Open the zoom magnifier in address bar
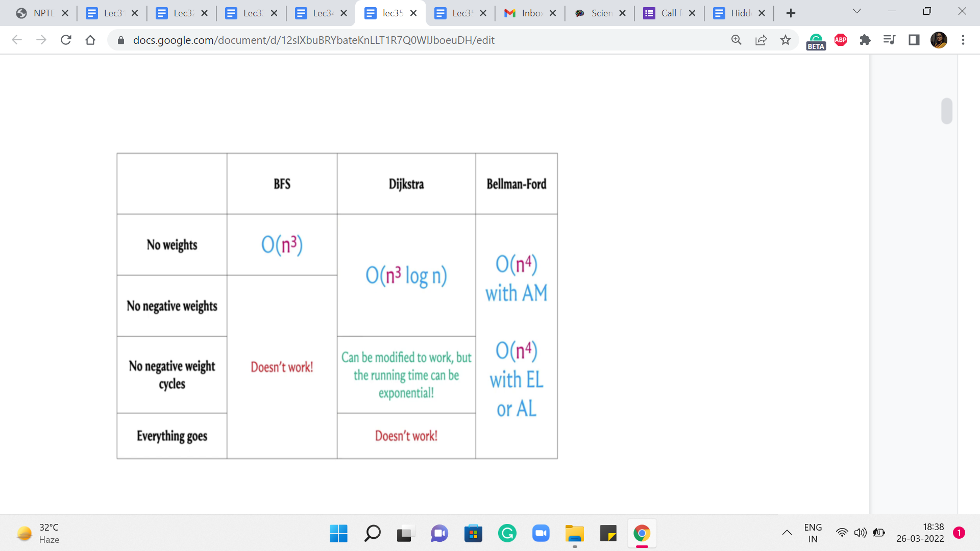Image resolution: width=980 pixels, height=551 pixels. pos(736,40)
